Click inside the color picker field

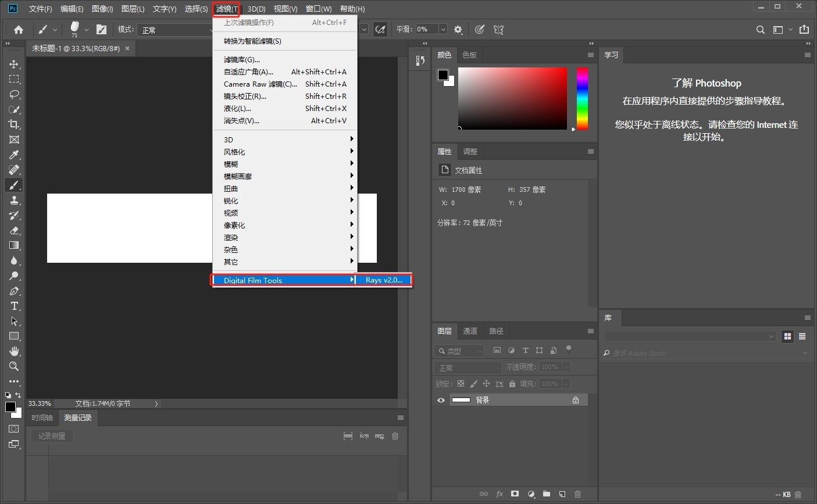click(512, 98)
